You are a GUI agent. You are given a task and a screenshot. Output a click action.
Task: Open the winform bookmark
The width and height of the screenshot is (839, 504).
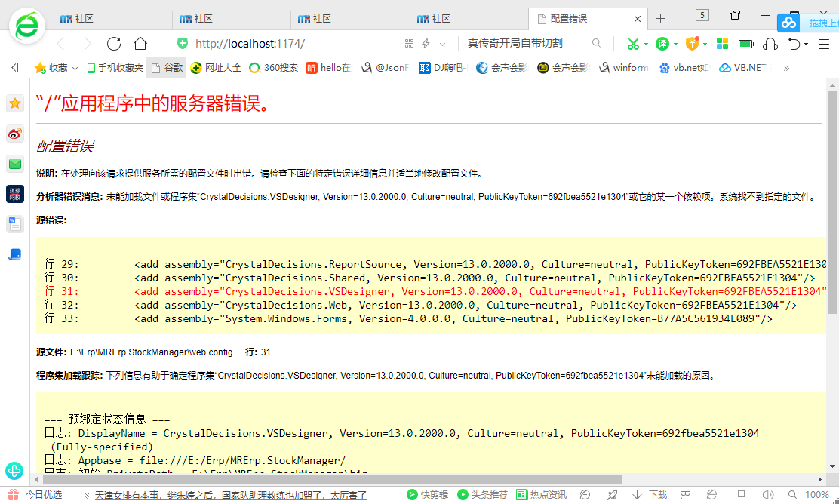pyautogui.click(x=625, y=68)
